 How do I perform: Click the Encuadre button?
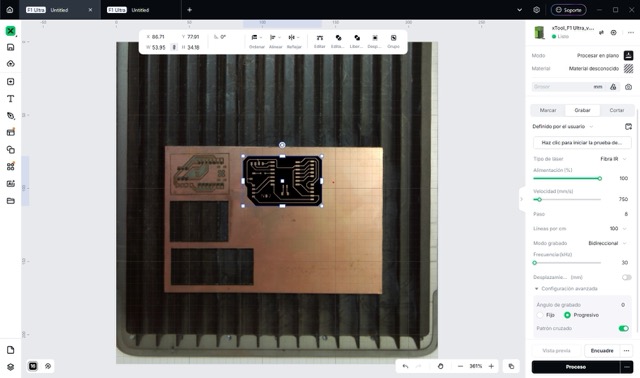point(602,351)
